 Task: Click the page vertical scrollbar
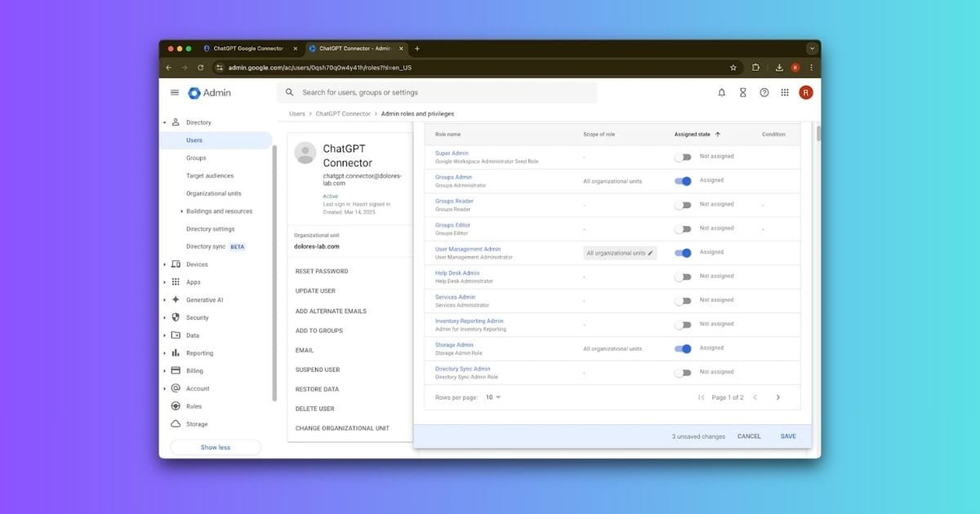point(817,134)
